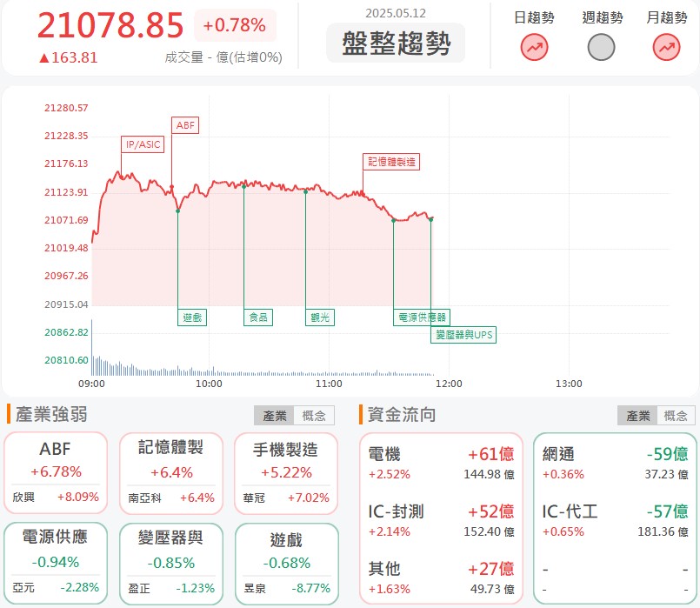Select the IC-代工 -57億 fund outflow row
The height and width of the screenshot is (608, 700).
tap(615, 521)
